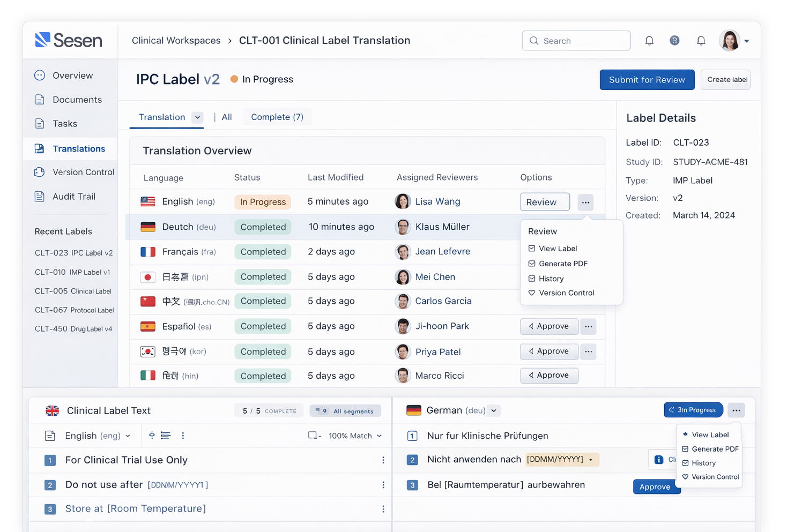Click the Documents icon in sidebar

(40, 100)
